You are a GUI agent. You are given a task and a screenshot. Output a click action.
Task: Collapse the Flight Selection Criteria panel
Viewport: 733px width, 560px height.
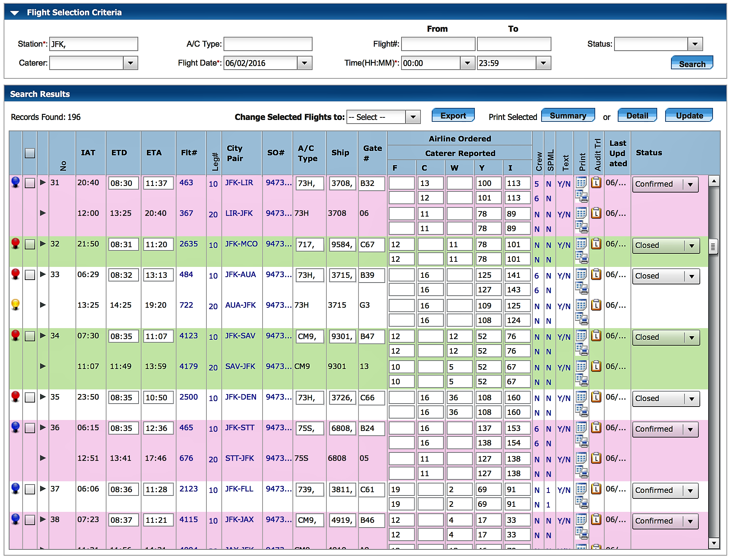point(15,13)
